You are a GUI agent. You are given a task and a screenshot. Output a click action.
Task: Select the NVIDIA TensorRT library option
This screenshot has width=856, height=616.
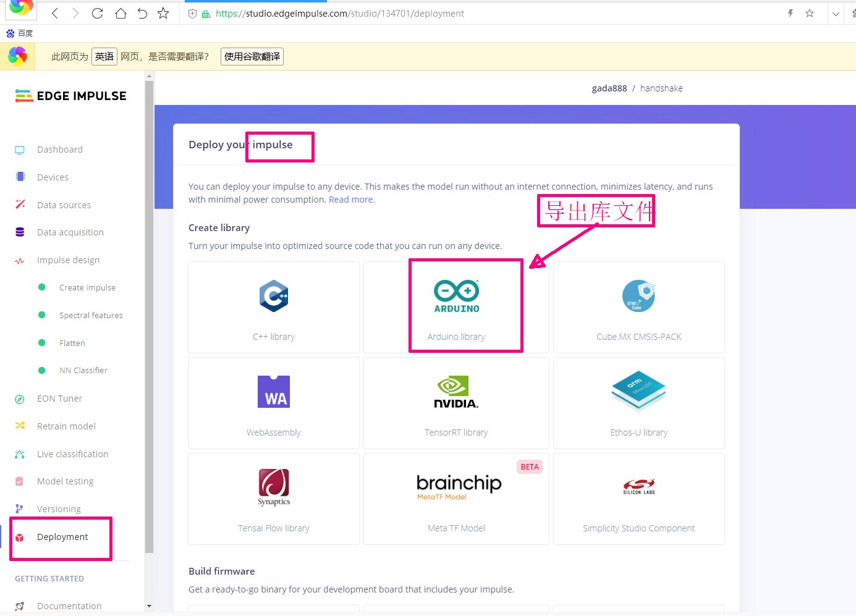[456, 403]
